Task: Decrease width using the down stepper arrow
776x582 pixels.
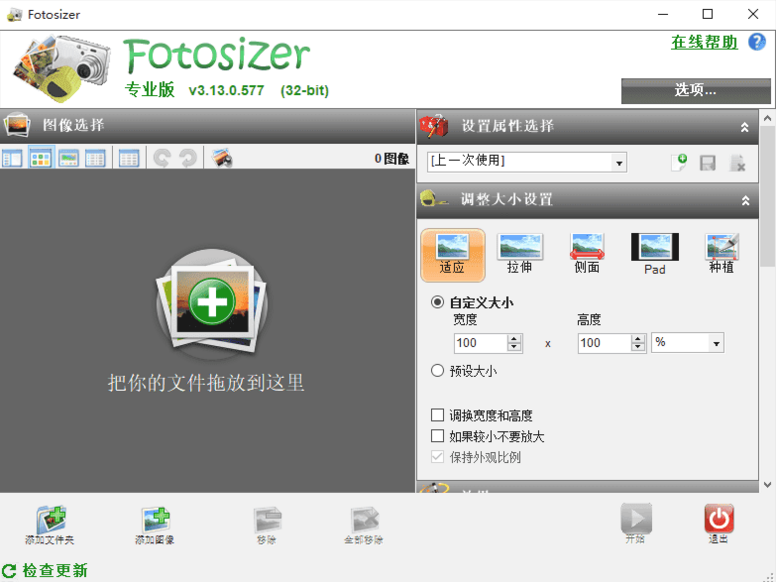Action: (514, 347)
